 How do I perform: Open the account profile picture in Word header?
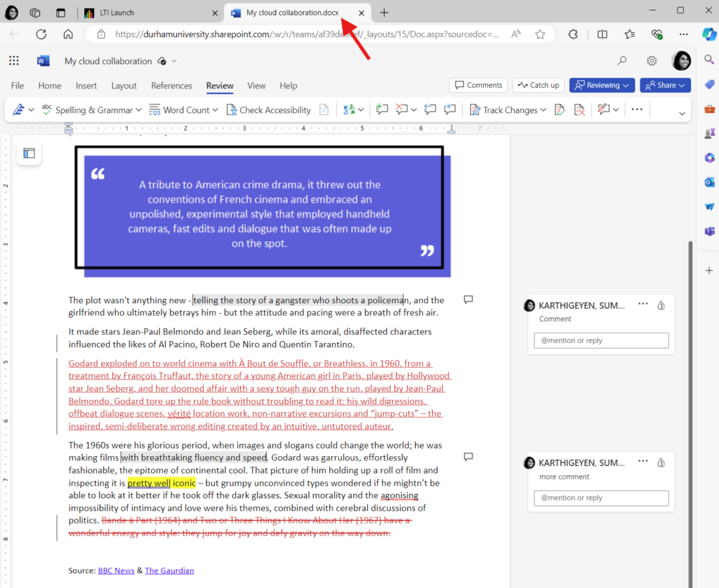click(681, 60)
